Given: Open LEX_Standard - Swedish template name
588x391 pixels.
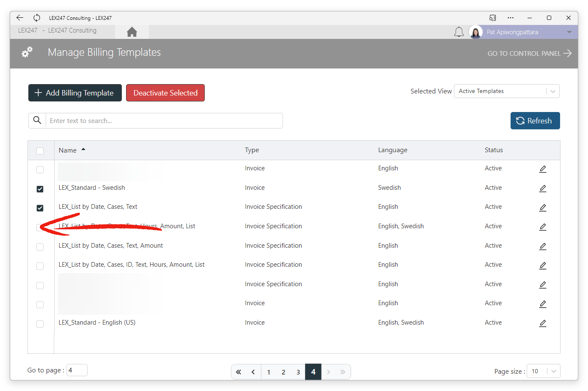Looking at the screenshot, I should pyautogui.click(x=92, y=188).
